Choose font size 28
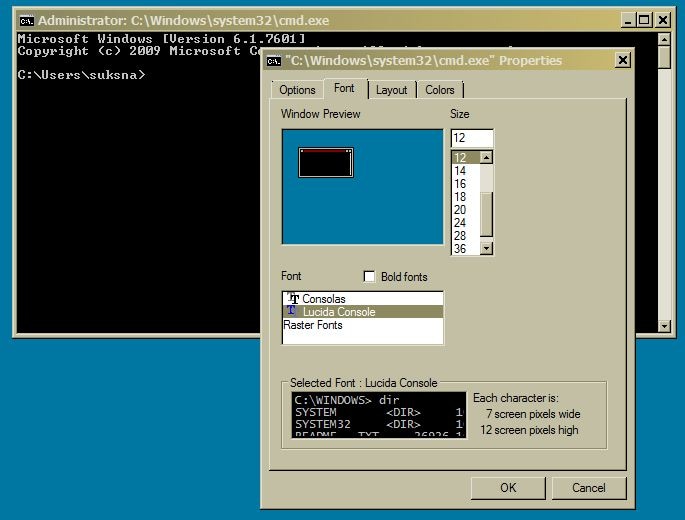 pyautogui.click(x=466, y=236)
